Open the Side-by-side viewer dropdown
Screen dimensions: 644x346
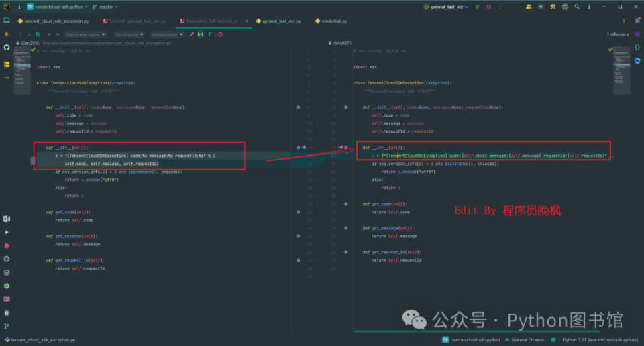click(x=86, y=34)
